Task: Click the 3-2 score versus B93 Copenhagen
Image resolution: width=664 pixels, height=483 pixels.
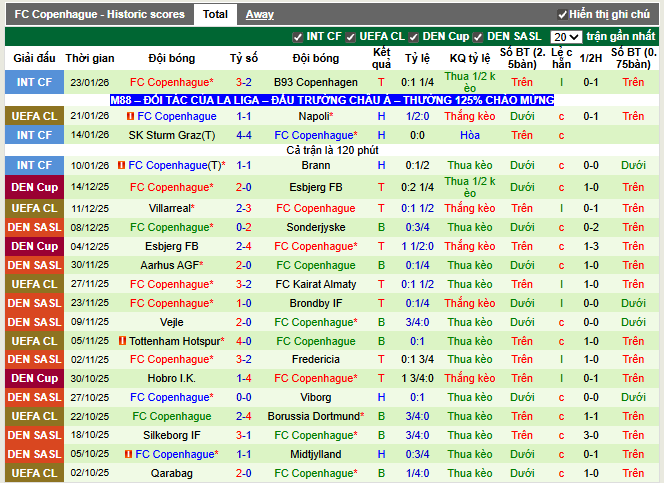Action: coord(243,82)
